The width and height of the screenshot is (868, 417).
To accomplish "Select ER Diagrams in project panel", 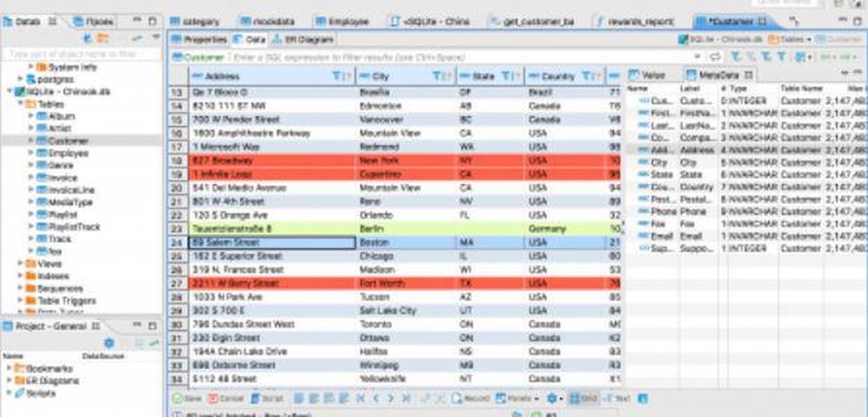I will pyautogui.click(x=47, y=381).
